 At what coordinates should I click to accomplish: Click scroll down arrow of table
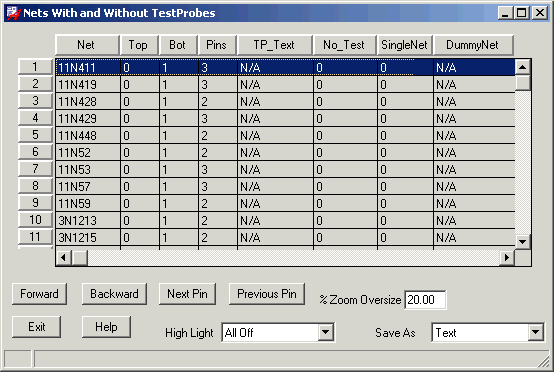(x=523, y=242)
